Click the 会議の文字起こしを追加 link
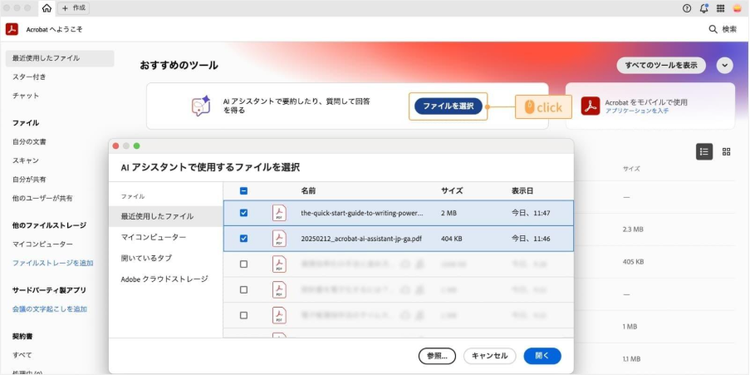This screenshot has height=375, width=750. (50, 309)
